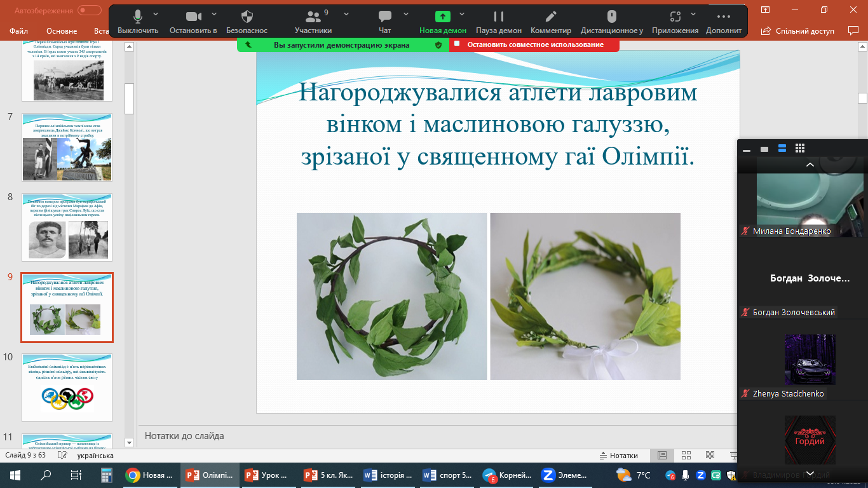Viewport: 868px width, 488px height.
Task: Expand Приложения options arrow
Action: coord(693,14)
